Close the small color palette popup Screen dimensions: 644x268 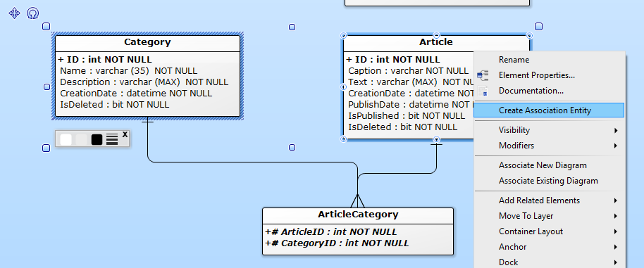coord(125,134)
